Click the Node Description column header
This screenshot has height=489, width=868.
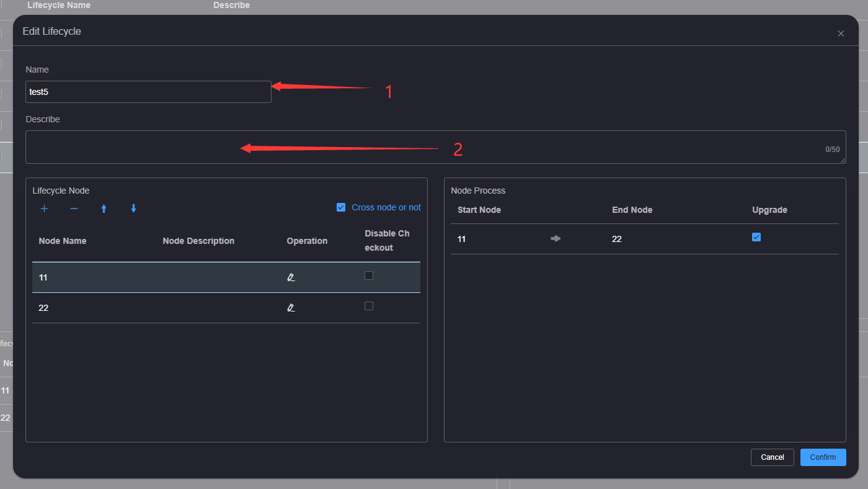198,241
